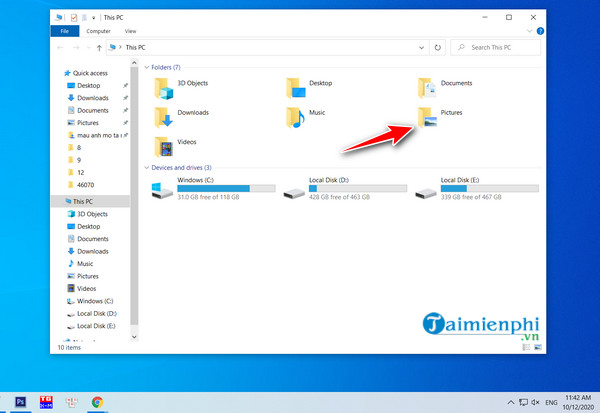Click the ENG language indicator
This screenshot has height=413, width=600.
pyautogui.click(x=551, y=403)
